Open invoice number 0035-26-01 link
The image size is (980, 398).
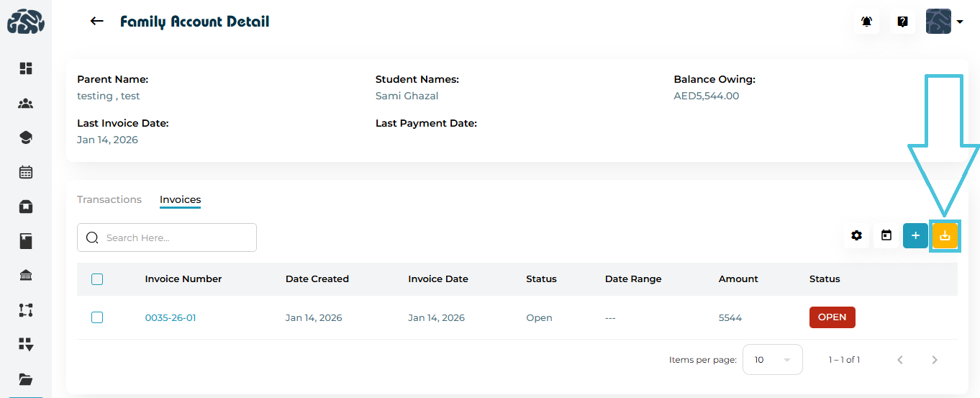click(x=171, y=317)
